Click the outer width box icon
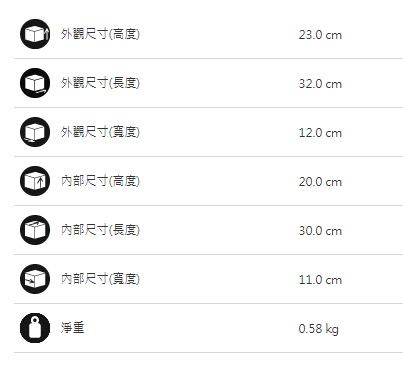This screenshot has height=366, width=403. [35, 132]
